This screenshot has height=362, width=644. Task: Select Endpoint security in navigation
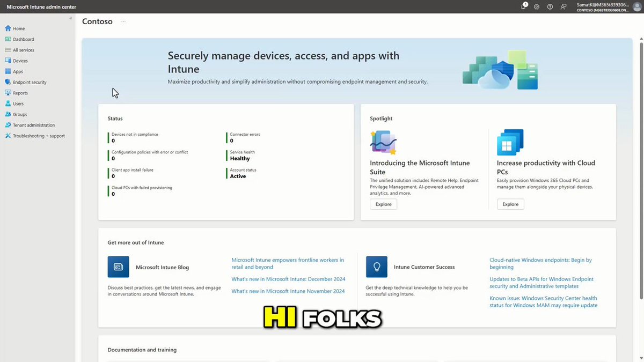click(30, 82)
